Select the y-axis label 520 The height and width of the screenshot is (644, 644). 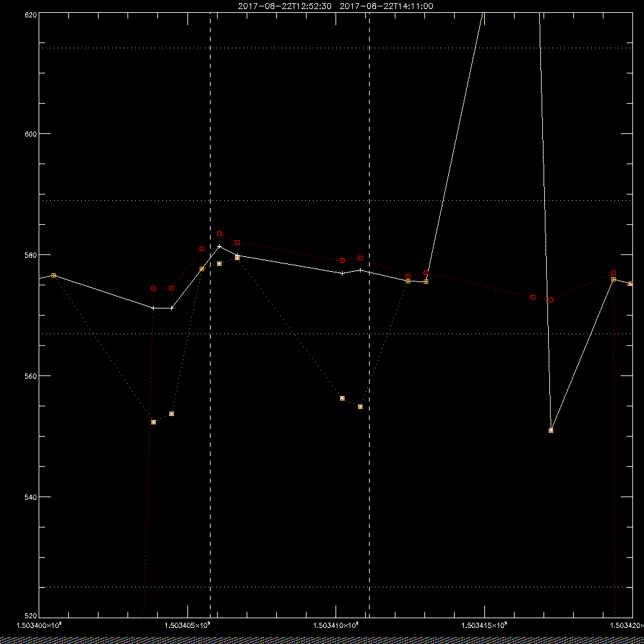click(31, 617)
